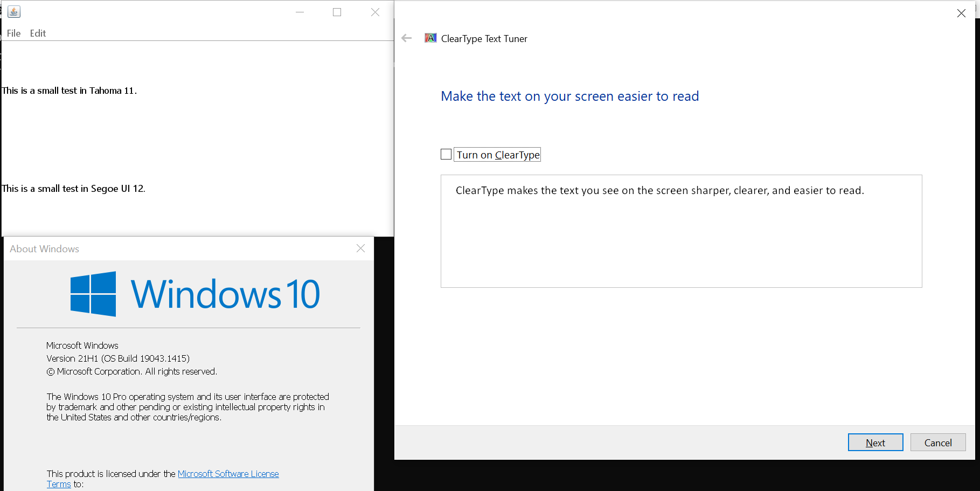Click the Tahoma 11 test text line

click(69, 91)
